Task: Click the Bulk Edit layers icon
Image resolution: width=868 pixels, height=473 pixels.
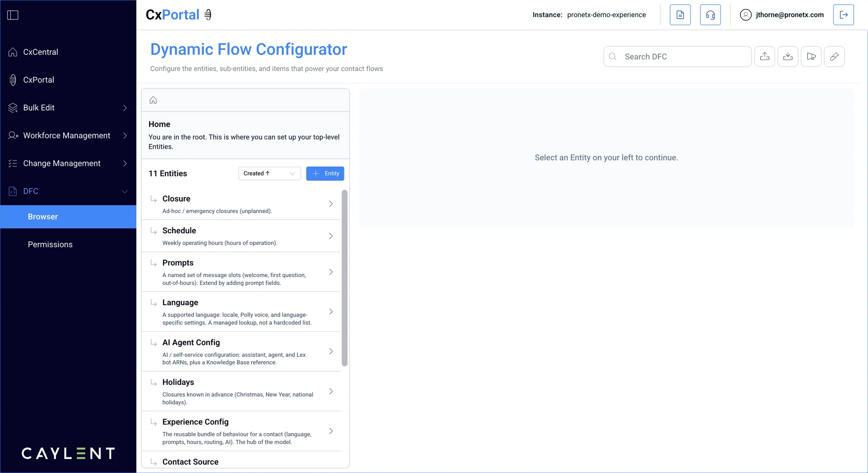Action: (13, 108)
